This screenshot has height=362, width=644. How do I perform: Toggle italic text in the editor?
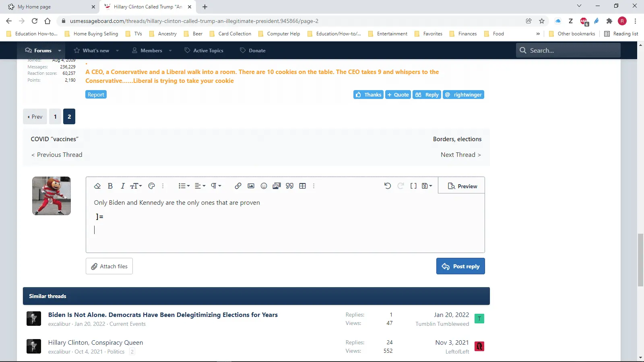coord(123,186)
